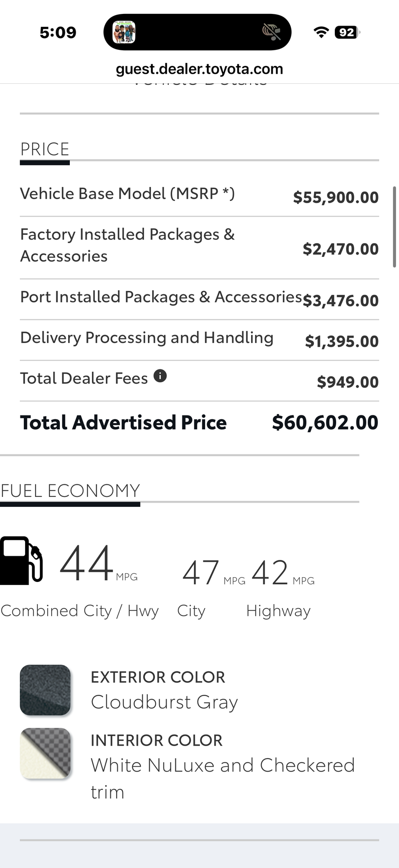Viewport: 399px width, 868px height.
Task: Tap the battery indicator showing 92
Action: [x=347, y=32]
